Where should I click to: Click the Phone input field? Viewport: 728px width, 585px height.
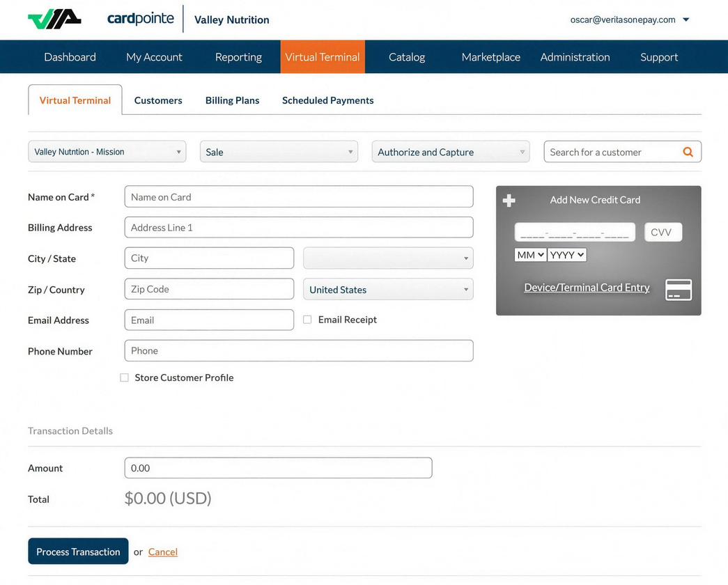coord(299,350)
